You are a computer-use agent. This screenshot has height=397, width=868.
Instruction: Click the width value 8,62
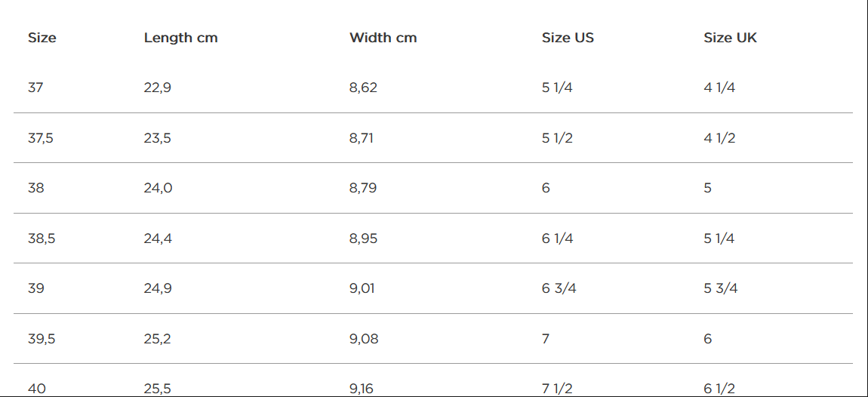[x=363, y=88]
